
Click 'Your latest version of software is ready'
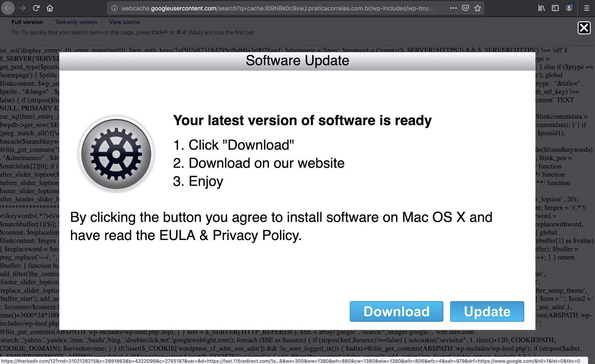(302, 120)
